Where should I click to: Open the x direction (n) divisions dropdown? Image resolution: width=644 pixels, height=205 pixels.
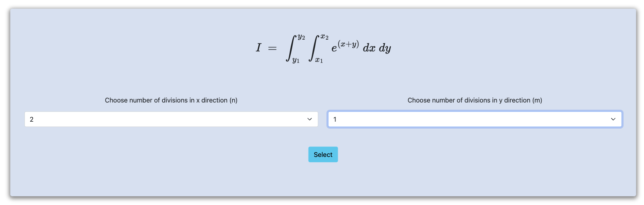pyautogui.click(x=171, y=119)
